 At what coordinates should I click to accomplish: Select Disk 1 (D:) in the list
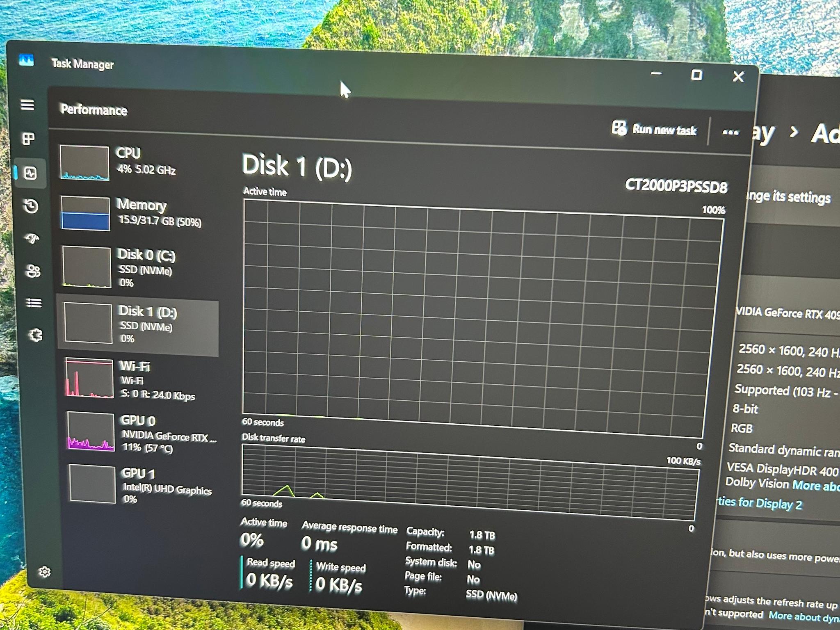[x=138, y=326]
